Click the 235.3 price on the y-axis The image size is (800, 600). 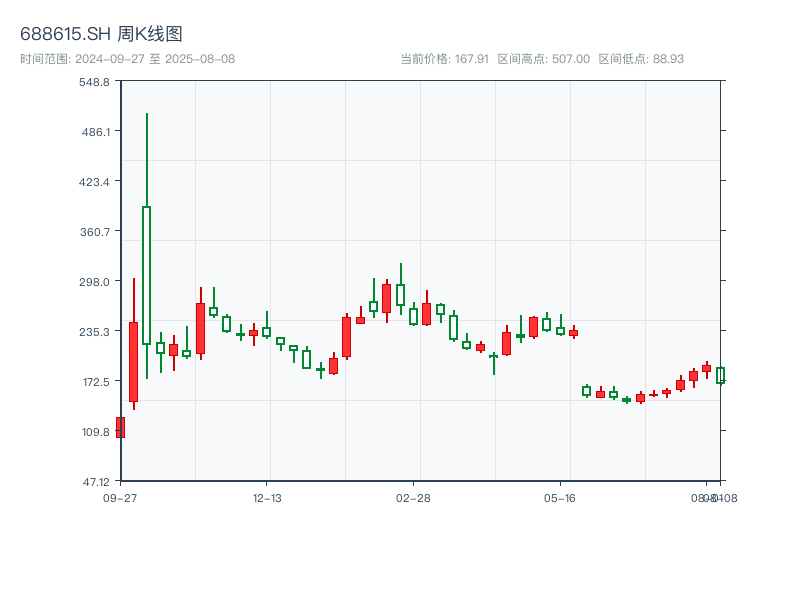point(94,331)
